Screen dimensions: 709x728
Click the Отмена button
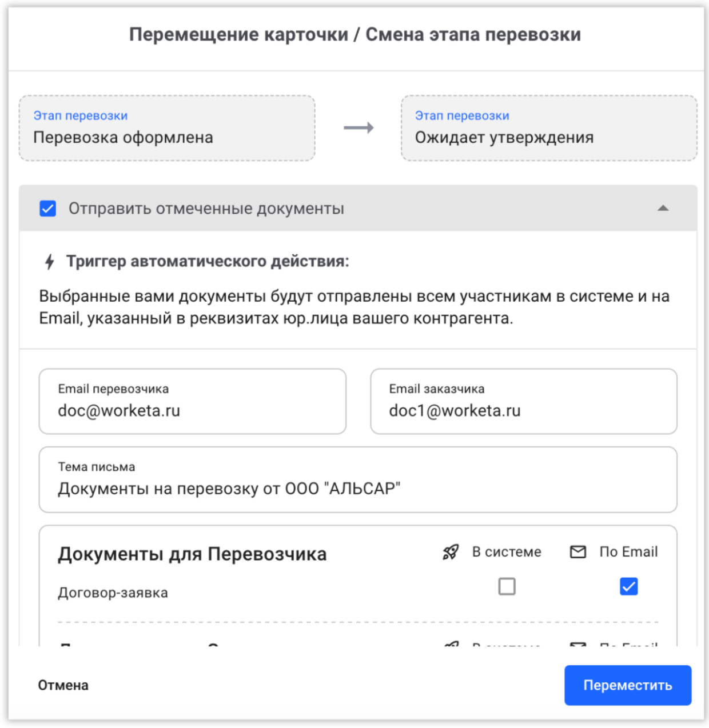63,685
